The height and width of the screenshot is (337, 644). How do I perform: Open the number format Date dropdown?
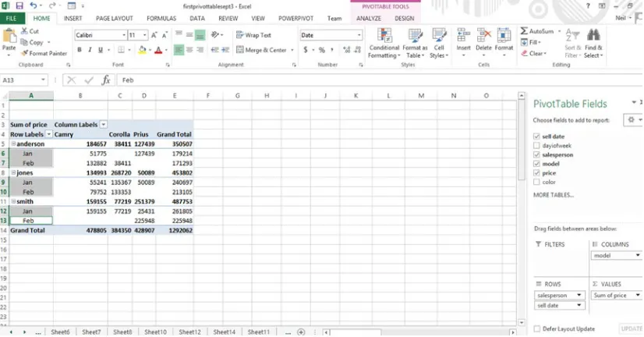coord(359,35)
